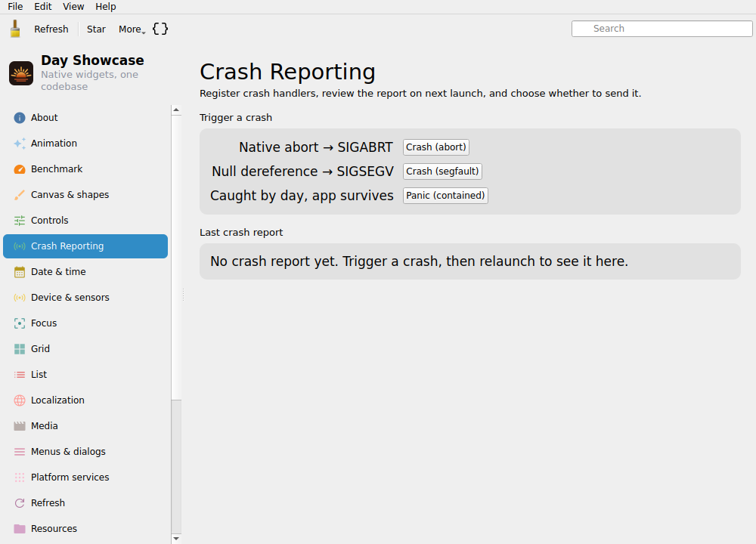Open Menus & dialogs label in sidebar
The width and height of the screenshot is (756, 544).
coord(69,452)
